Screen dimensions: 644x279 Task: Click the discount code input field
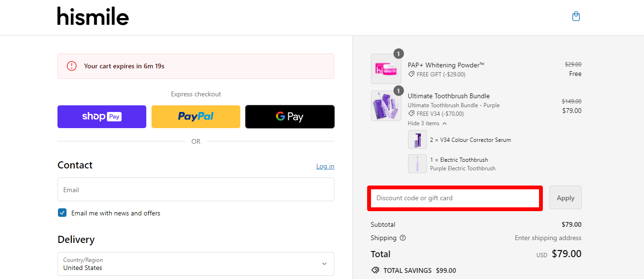[455, 197]
